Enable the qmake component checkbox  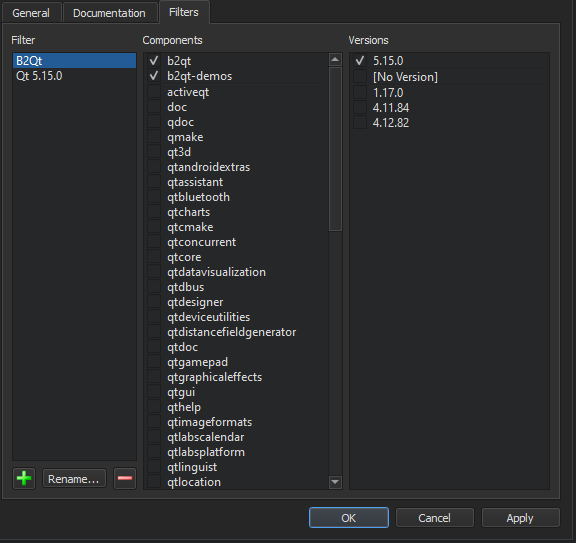tap(154, 137)
